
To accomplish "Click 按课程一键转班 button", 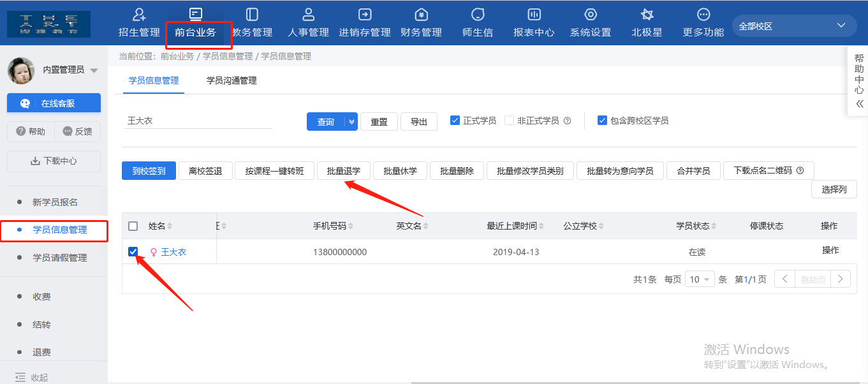I will (275, 171).
